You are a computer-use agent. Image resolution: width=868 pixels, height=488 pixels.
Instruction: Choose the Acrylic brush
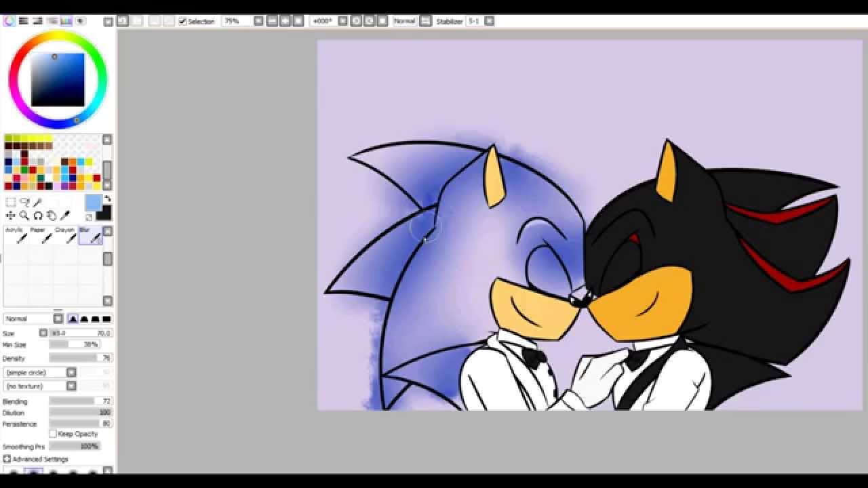(16, 235)
